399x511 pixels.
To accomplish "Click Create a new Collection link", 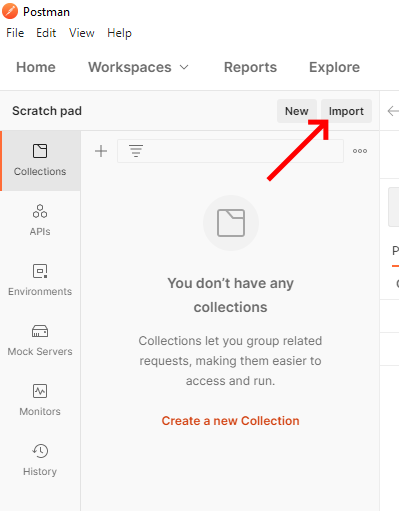I will (230, 421).
